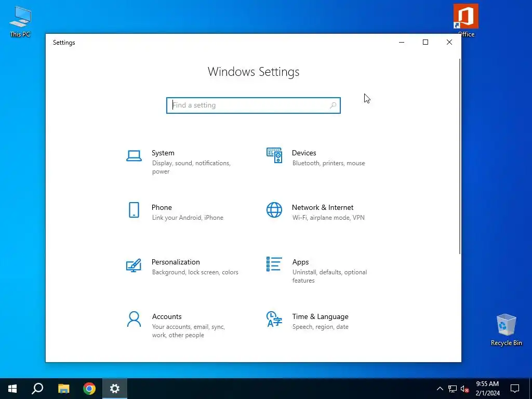Click 'Display, sound, notifications, power' description
Image resolution: width=532 pixels, height=399 pixels.
click(191, 167)
